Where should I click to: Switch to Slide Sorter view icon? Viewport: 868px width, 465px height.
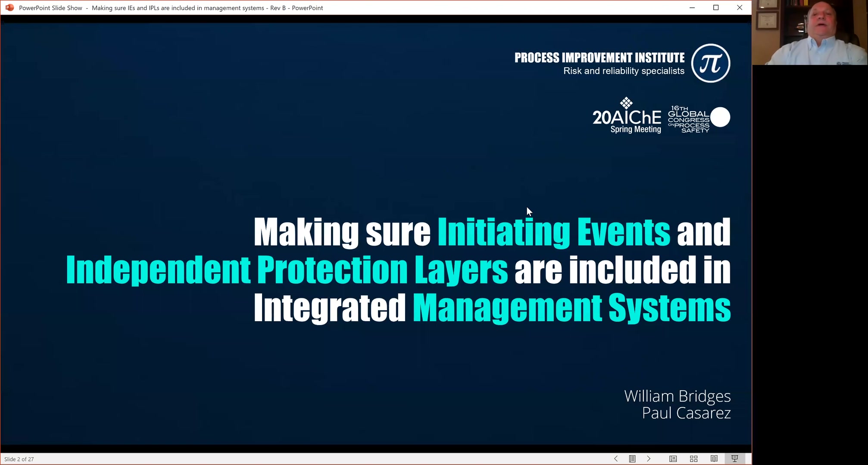693,459
